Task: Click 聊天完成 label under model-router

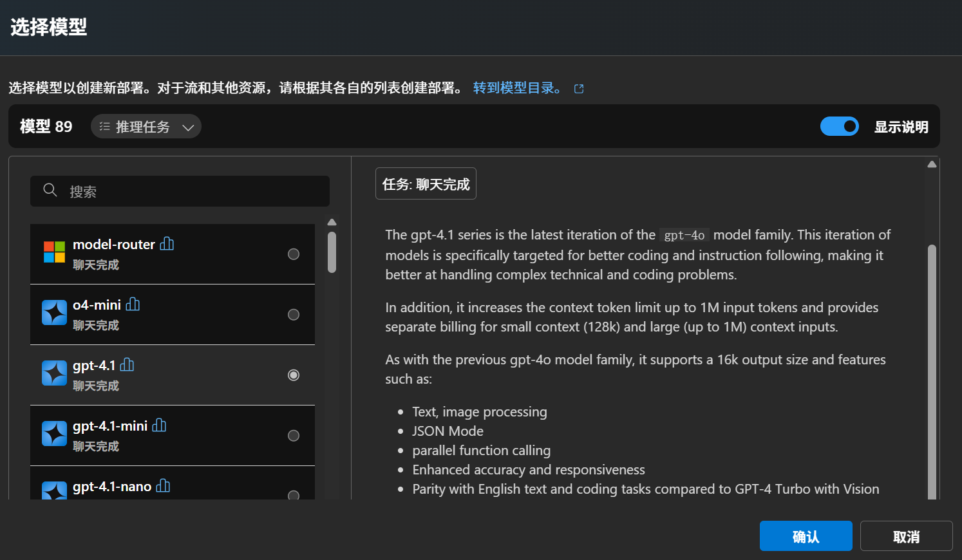Action: pos(96,265)
